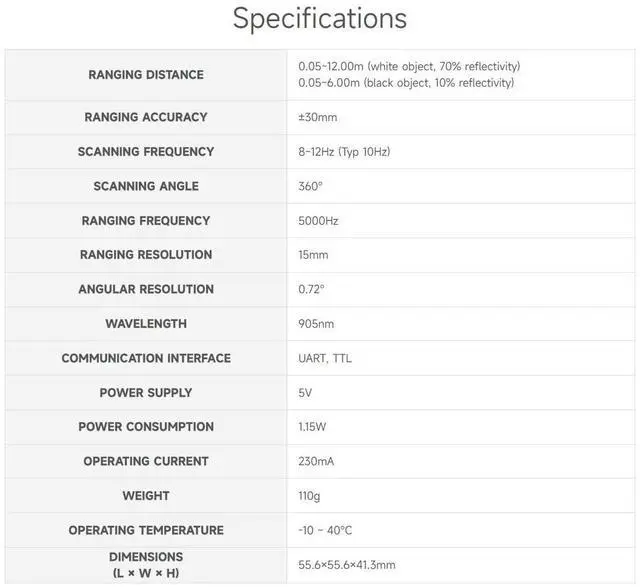Click the UART, TTL interface value

(325, 358)
